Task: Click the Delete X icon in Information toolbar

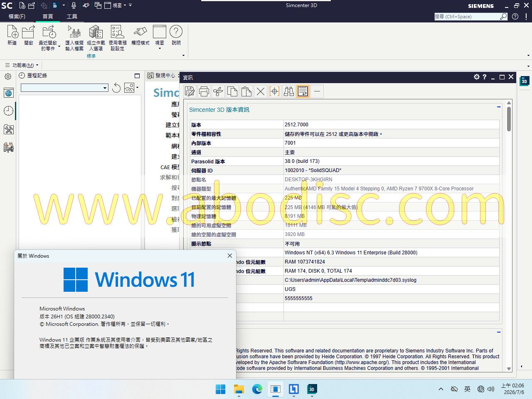Action: (x=261, y=91)
